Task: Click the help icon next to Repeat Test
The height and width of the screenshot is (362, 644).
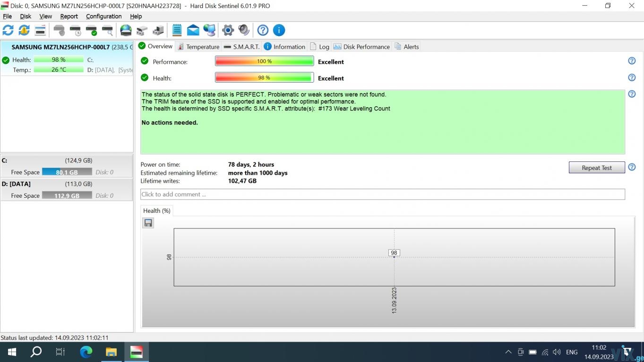Action: 632,167
